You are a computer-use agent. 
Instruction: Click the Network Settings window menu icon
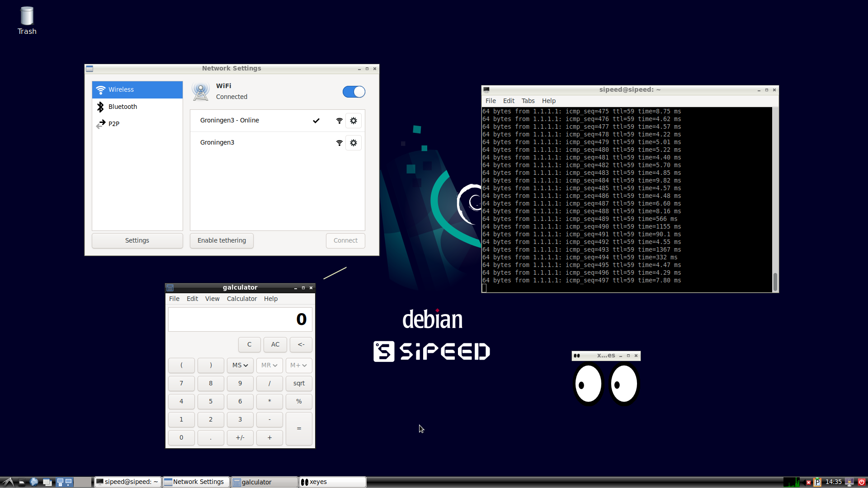[90, 69]
